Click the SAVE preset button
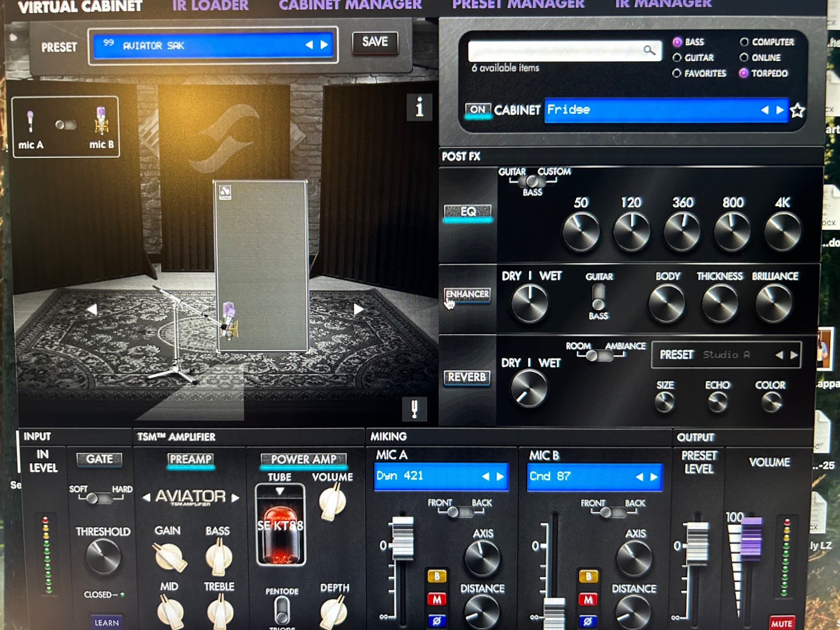Image resolution: width=840 pixels, height=630 pixels. coord(375,42)
